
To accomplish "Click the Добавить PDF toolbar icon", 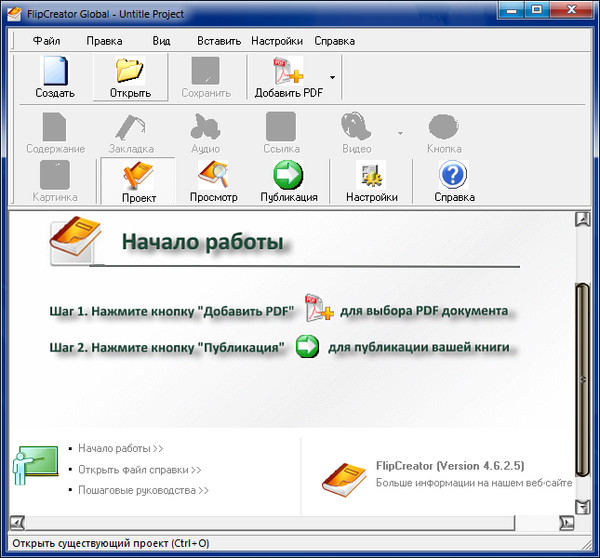I will tap(289, 73).
